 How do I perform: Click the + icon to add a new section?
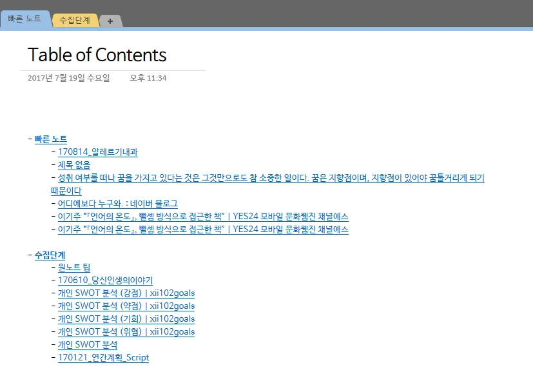(110, 20)
